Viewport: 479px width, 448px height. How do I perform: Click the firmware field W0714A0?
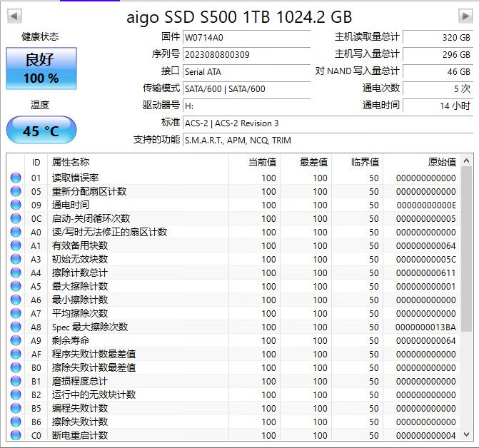click(246, 38)
